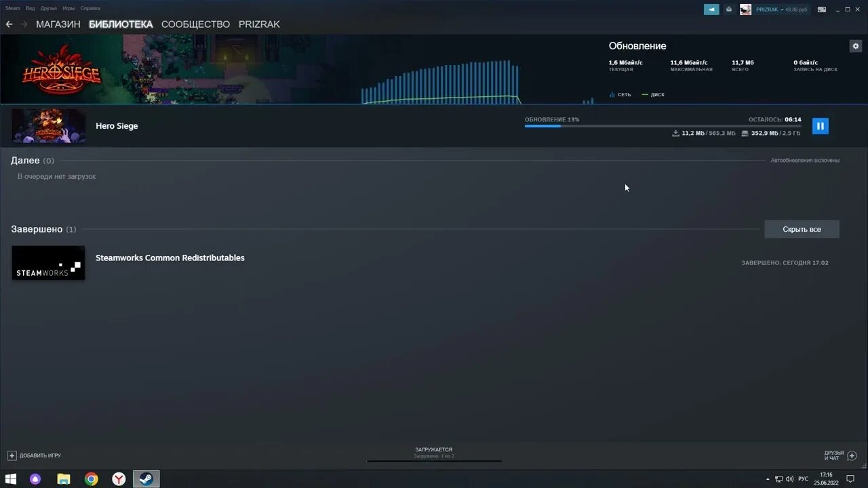Viewport: 868px width, 488px height.
Task: Click the ЗАГРУЖАЕТСЯ downloads status bar
Action: tap(434, 454)
